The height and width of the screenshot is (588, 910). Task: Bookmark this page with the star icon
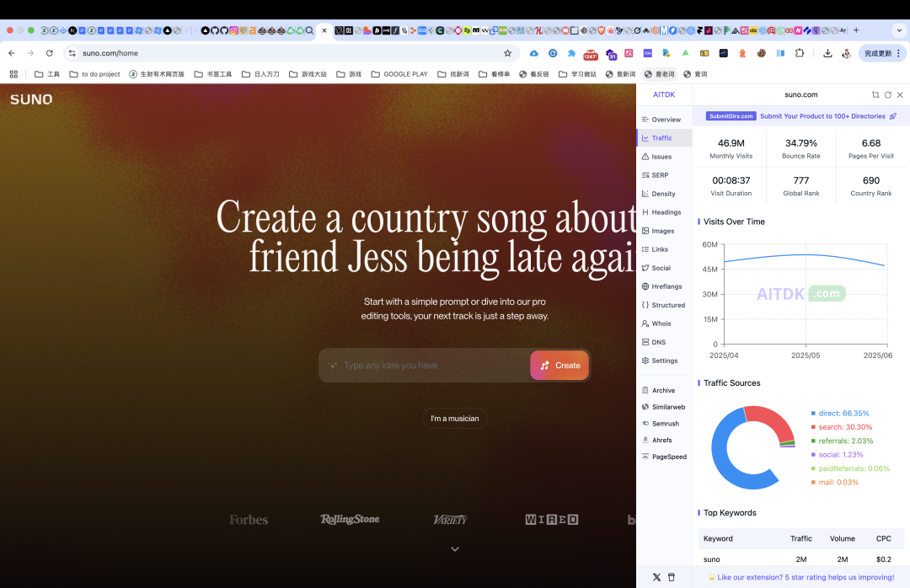pos(507,53)
